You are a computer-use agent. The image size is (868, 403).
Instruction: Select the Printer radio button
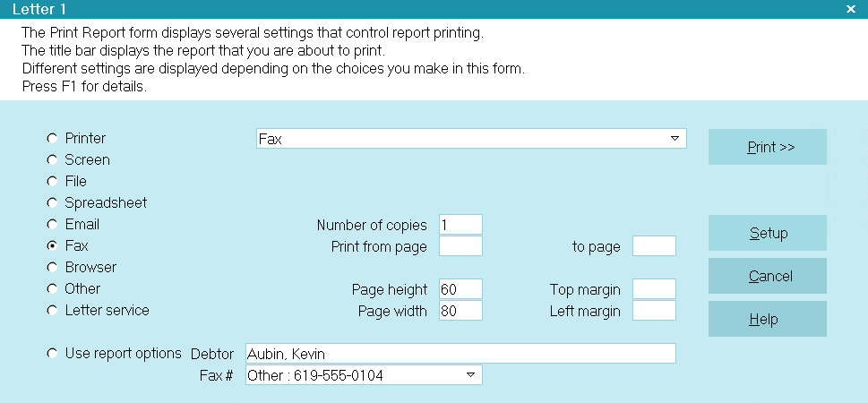coord(51,139)
